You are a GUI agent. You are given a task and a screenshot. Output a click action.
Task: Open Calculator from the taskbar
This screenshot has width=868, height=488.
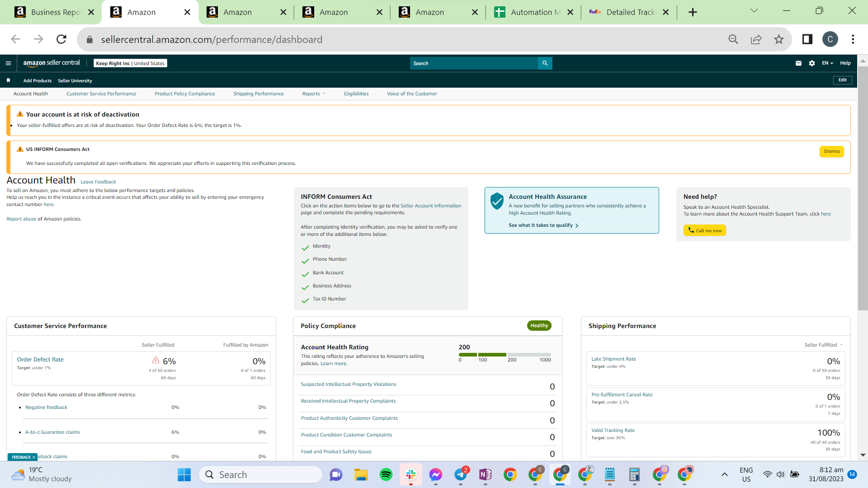click(x=635, y=474)
